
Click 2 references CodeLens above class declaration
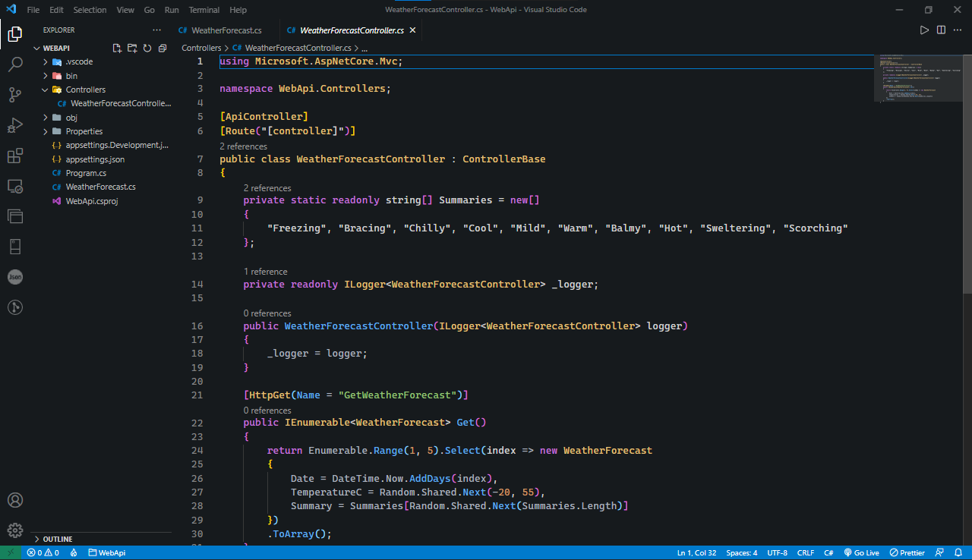coord(243,146)
